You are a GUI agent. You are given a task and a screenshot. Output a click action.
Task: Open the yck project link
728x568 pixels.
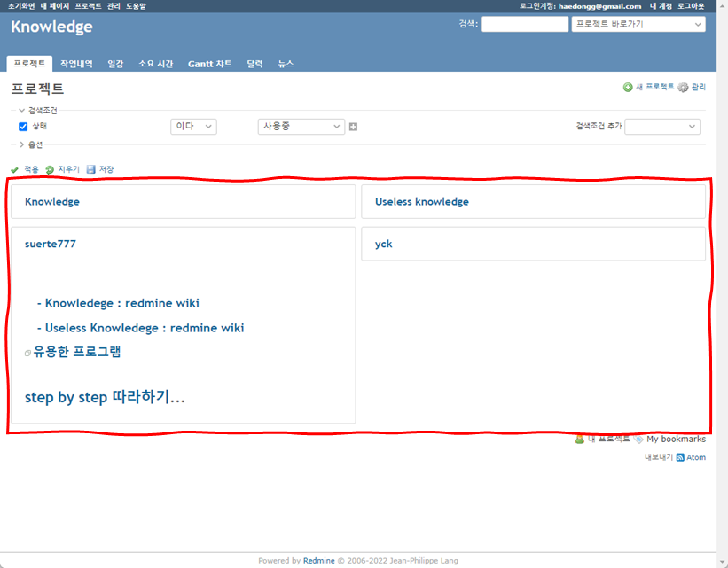click(x=383, y=244)
